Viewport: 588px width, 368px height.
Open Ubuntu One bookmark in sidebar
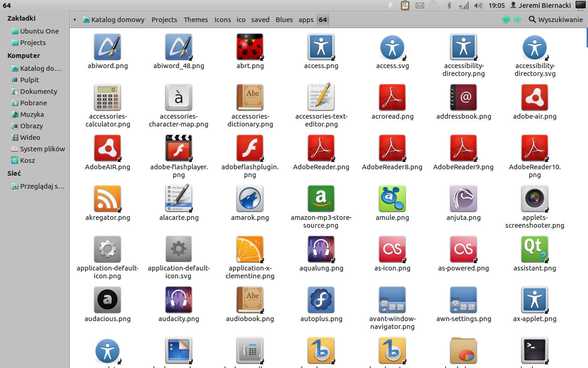[x=35, y=31]
